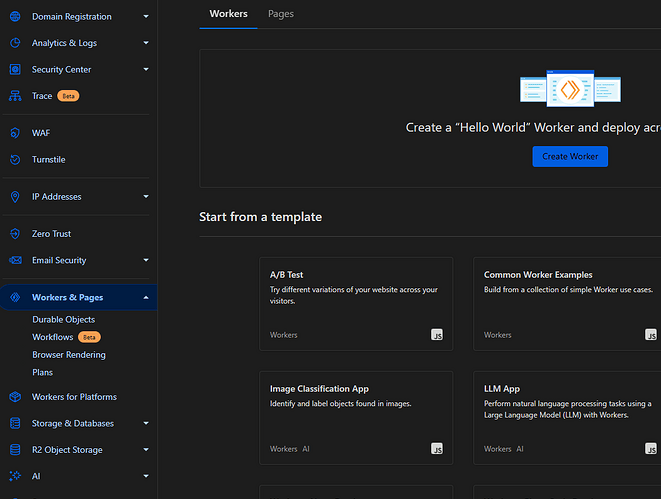The height and width of the screenshot is (499, 661).
Task: Expand the IP Addresses menu arrow
Action: (x=146, y=197)
